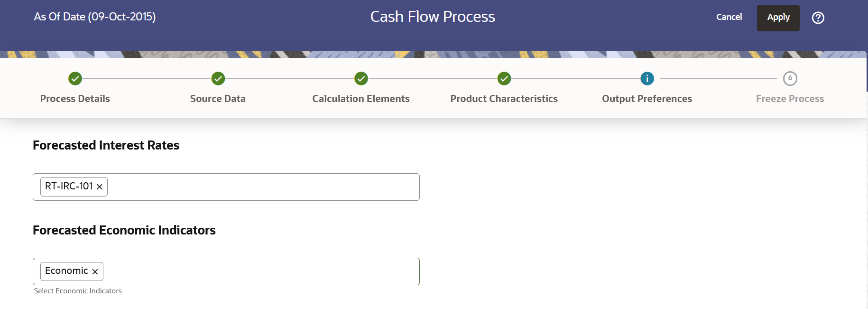
Task: Switch to the Product Characteristics step
Action: pos(504,99)
